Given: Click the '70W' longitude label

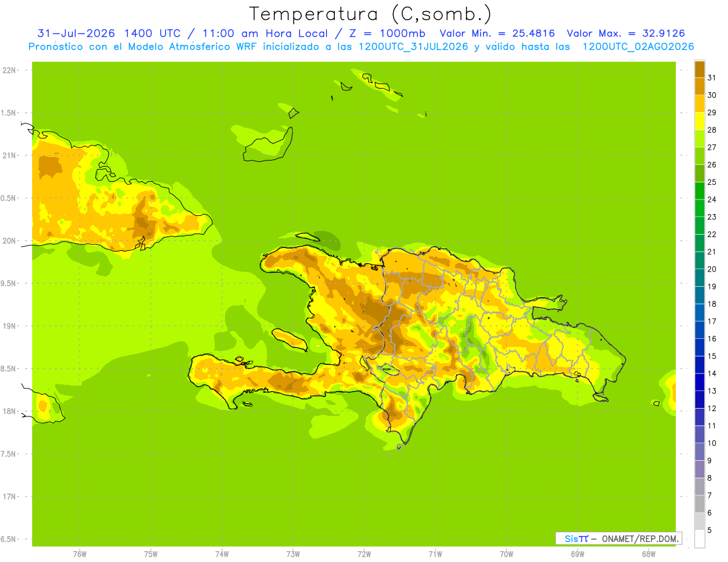Looking at the screenshot, I should tap(507, 554).
